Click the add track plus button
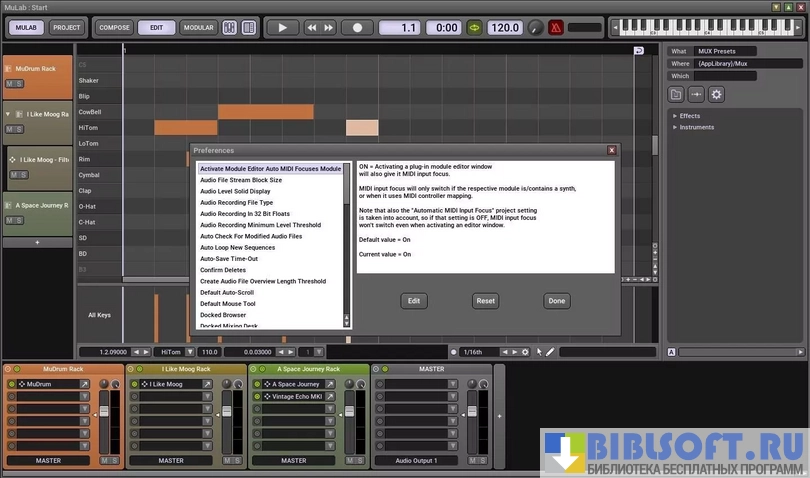 [x=37, y=242]
